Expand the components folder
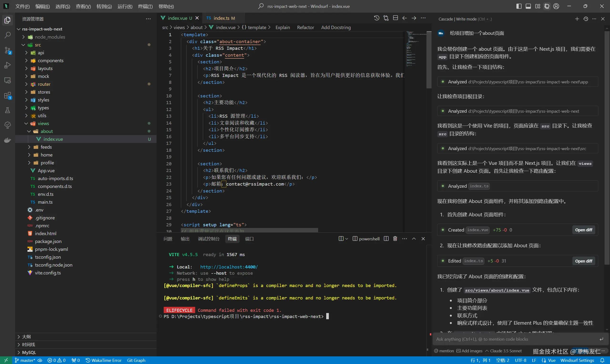The width and height of the screenshot is (610, 364). [26, 61]
